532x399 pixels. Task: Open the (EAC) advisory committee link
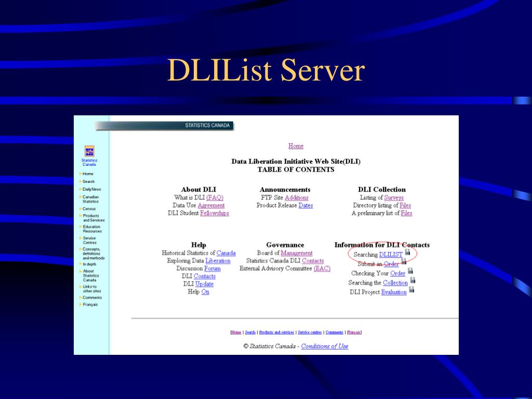(x=322, y=269)
